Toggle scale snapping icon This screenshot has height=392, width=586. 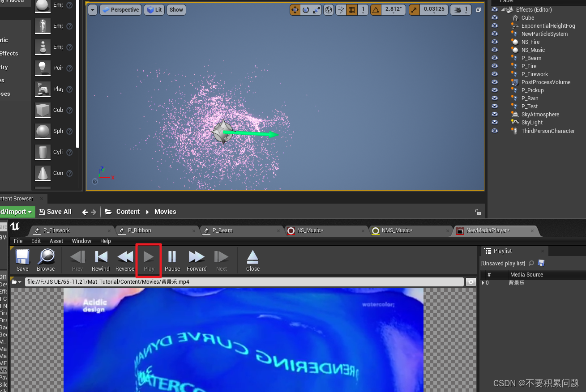(415, 9)
